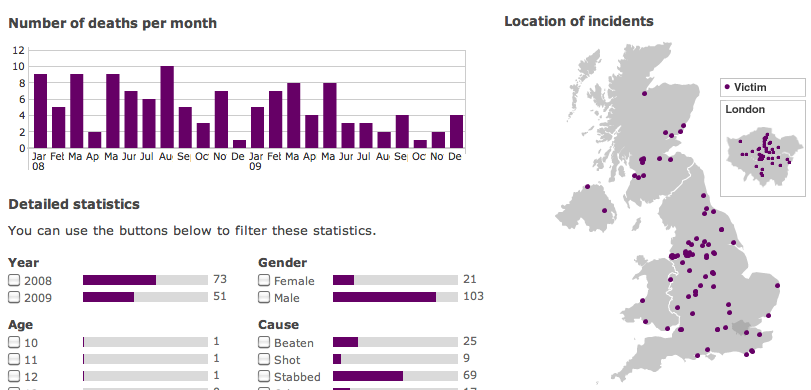Screen dimensions: 811x390
Task: Tick the 2009 year checkbox
Action: tap(14, 297)
